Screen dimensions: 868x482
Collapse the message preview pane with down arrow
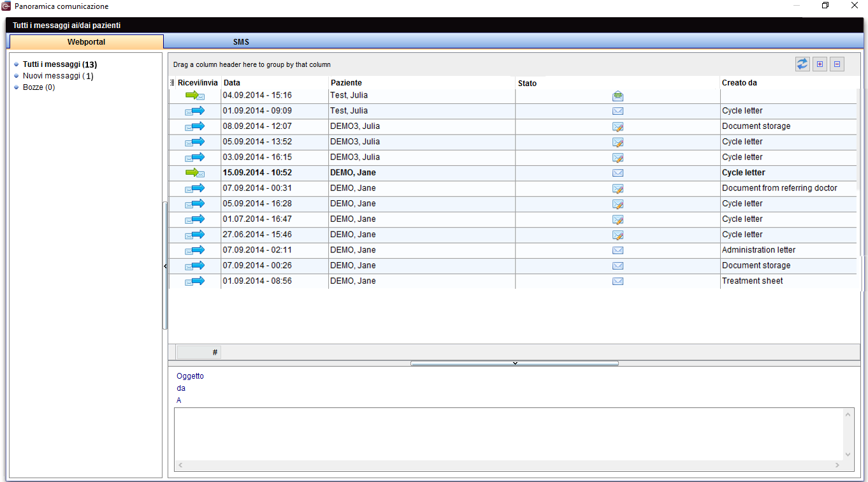pos(514,363)
